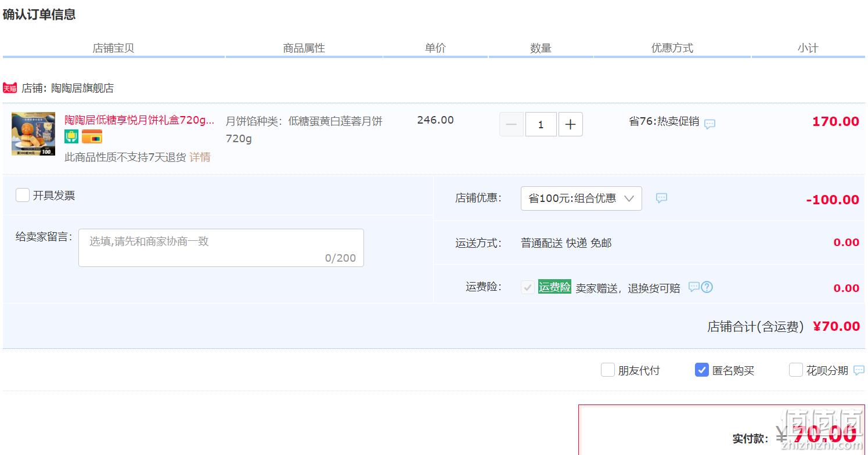The image size is (868, 455).
Task: Click the 给卖家留言 message input field
Action: (x=221, y=248)
